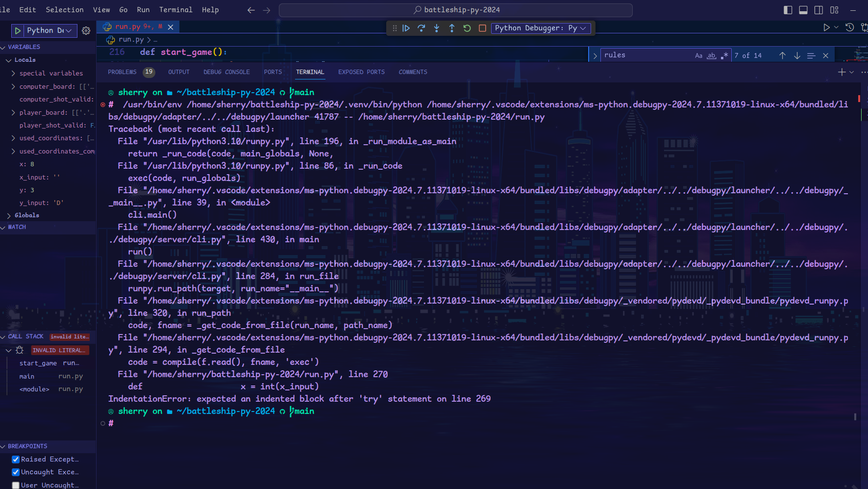This screenshot has width=868, height=489.
Task: Close the find widget
Action: [825, 55]
